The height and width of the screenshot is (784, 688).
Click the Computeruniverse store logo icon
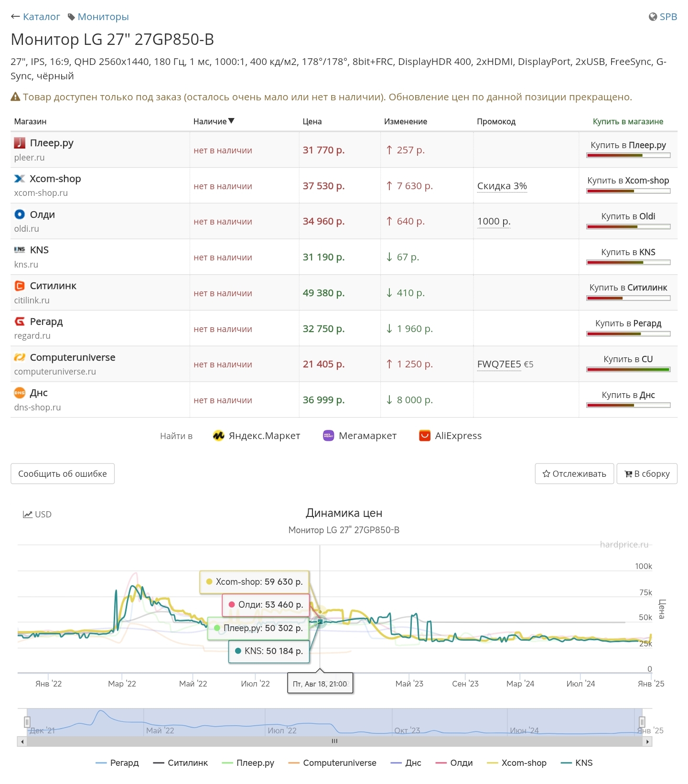pyautogui.click(x=20, y=357)
